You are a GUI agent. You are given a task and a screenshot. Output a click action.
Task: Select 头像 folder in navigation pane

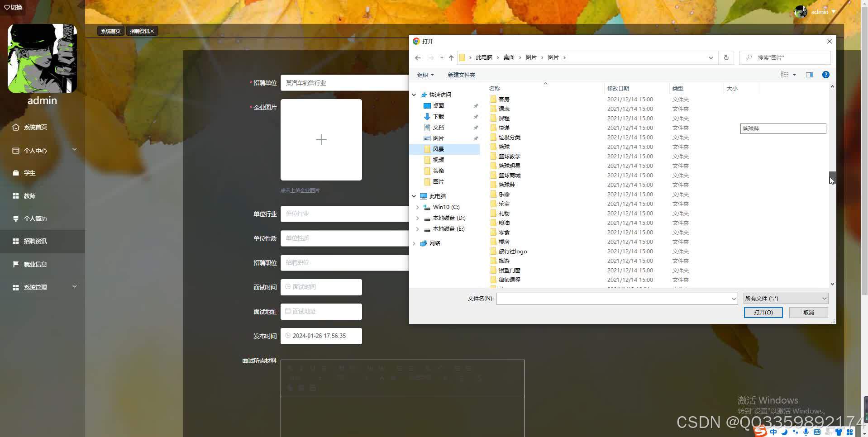click(x=438, y=171)
